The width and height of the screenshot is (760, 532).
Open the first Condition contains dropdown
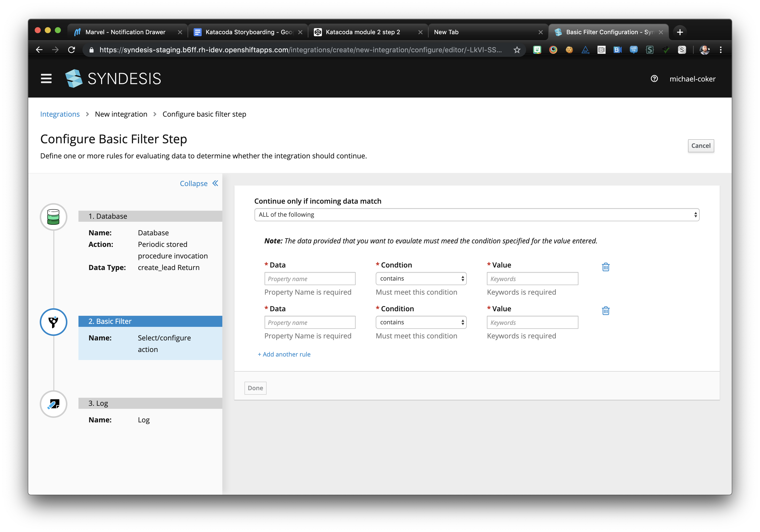421,278
